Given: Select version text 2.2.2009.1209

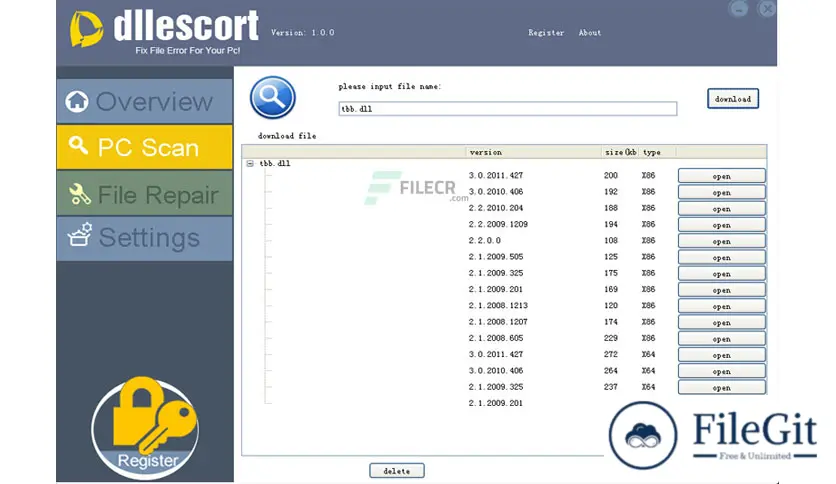Looking at the screenshot, I should [x=498, y=224].
